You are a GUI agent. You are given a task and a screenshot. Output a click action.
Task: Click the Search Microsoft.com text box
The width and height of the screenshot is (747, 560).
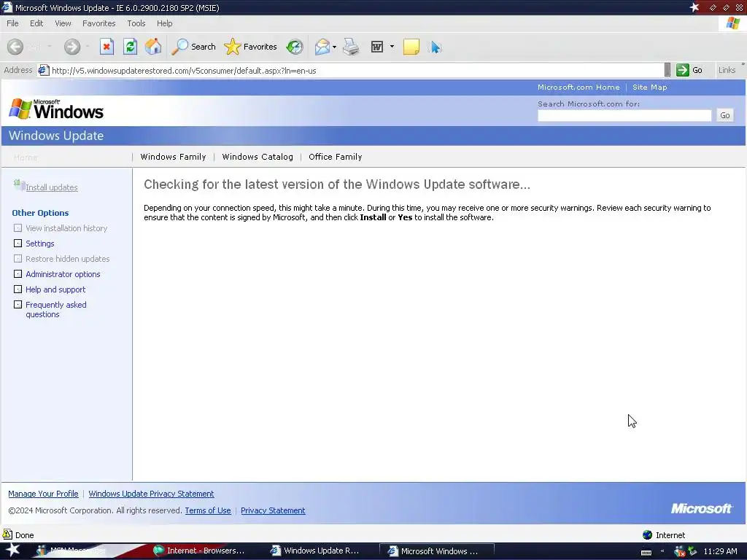click(x=624, y=115)
